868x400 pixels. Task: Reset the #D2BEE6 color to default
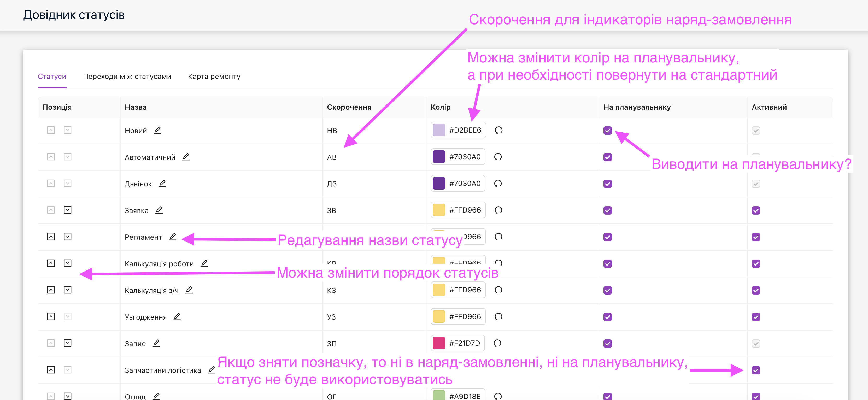coord(499,130)
